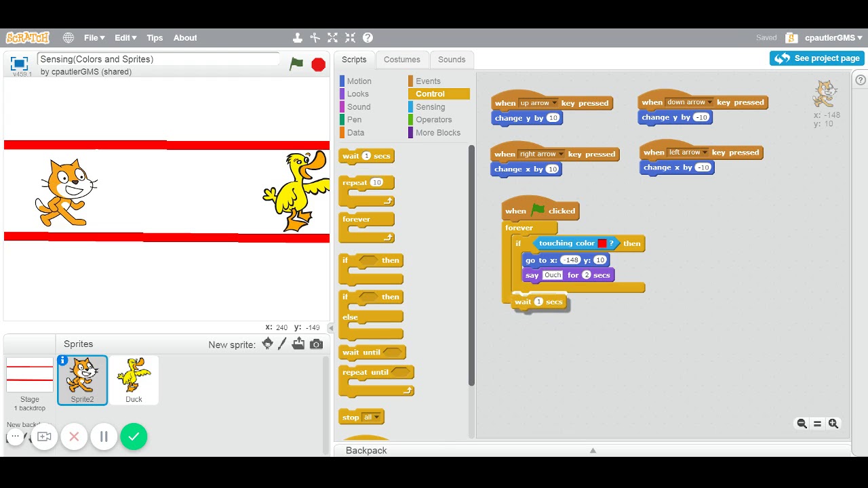The height and width of the screenshot is (488, 868).
Task: Select the Duck sprite thumbnail
Action: [134, 380]
